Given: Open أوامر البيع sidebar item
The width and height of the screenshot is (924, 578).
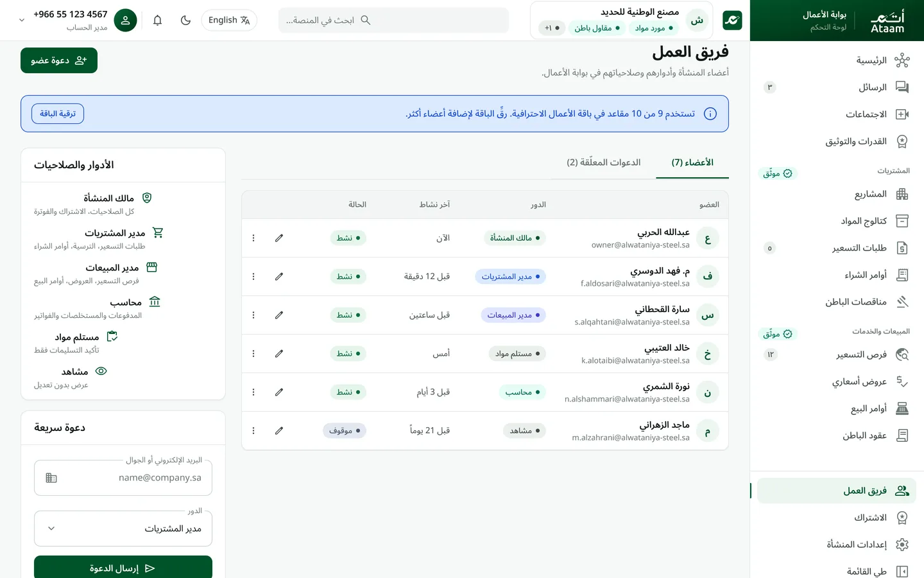Looking at the screenshot, I should (x=837, y=408).
